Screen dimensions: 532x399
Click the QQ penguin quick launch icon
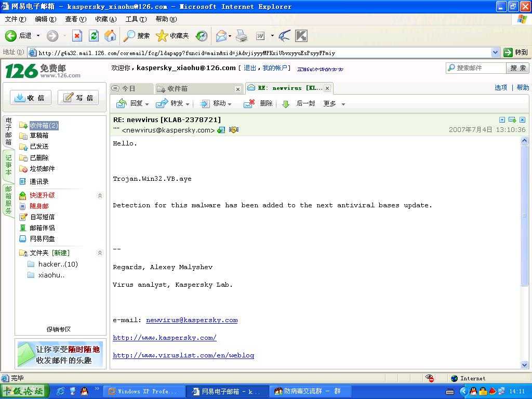(x=85, y=391)
